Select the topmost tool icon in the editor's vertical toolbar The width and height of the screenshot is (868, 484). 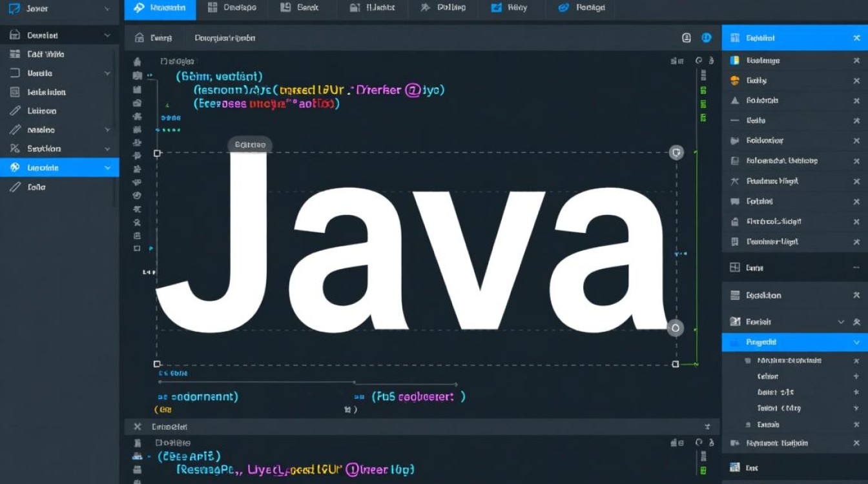[x=137, y=60]
